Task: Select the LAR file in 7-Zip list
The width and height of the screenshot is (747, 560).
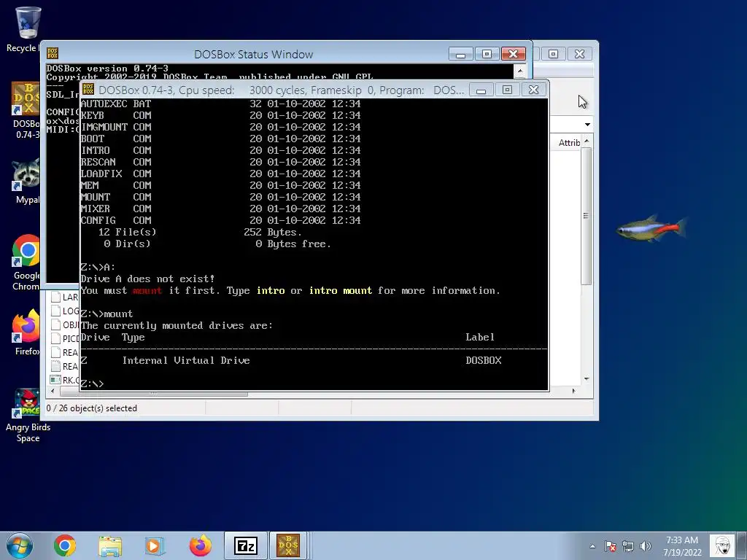Action: [65, 297]
